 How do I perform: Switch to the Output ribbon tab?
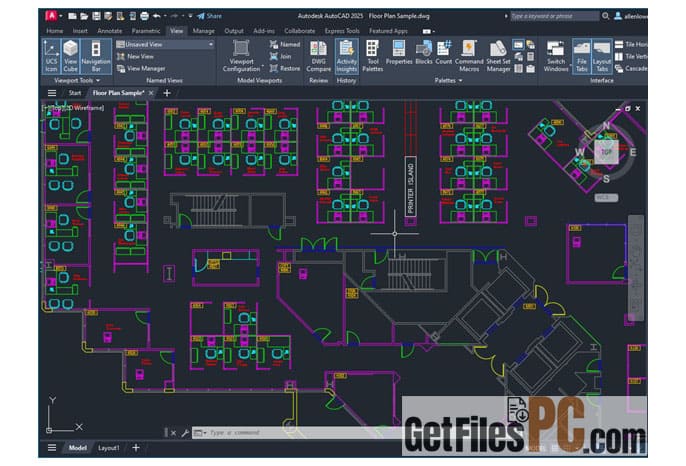[234, 31]
